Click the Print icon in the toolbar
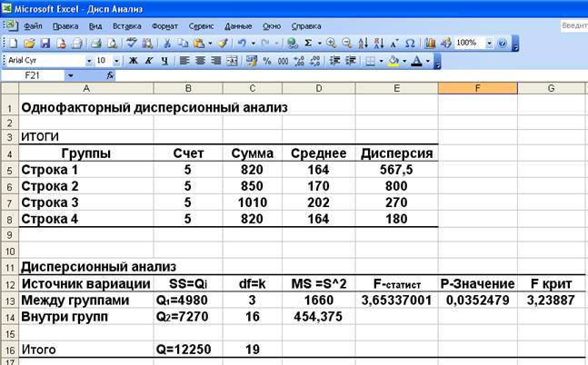Viewport: 588px width, 365px height. [96, 44]
